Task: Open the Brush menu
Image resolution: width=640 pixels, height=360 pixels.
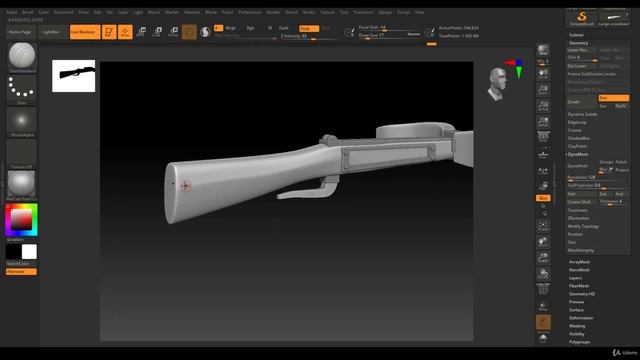Action: coord(28,12)
